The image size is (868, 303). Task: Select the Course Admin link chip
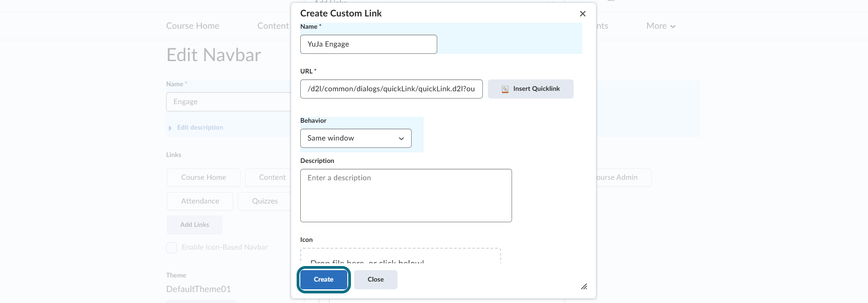623,178
